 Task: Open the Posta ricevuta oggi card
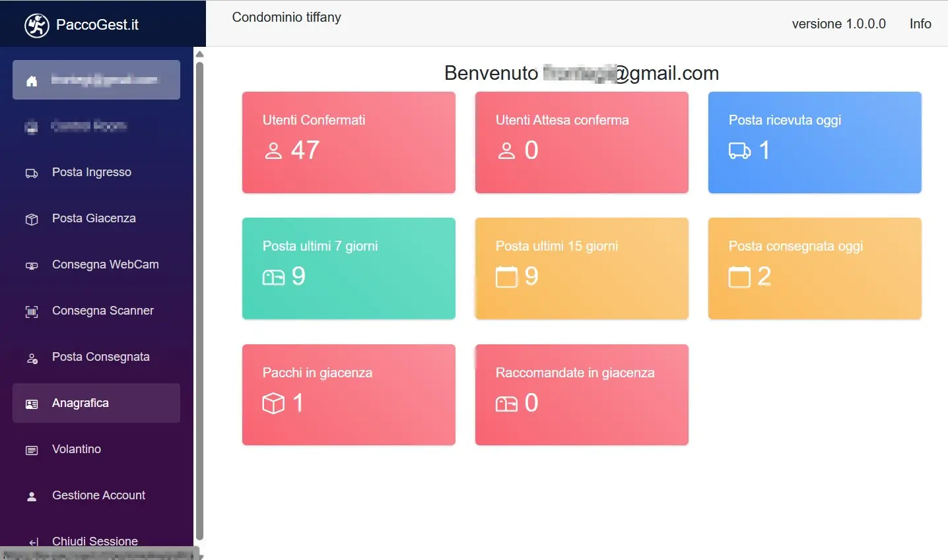point(814,142)
